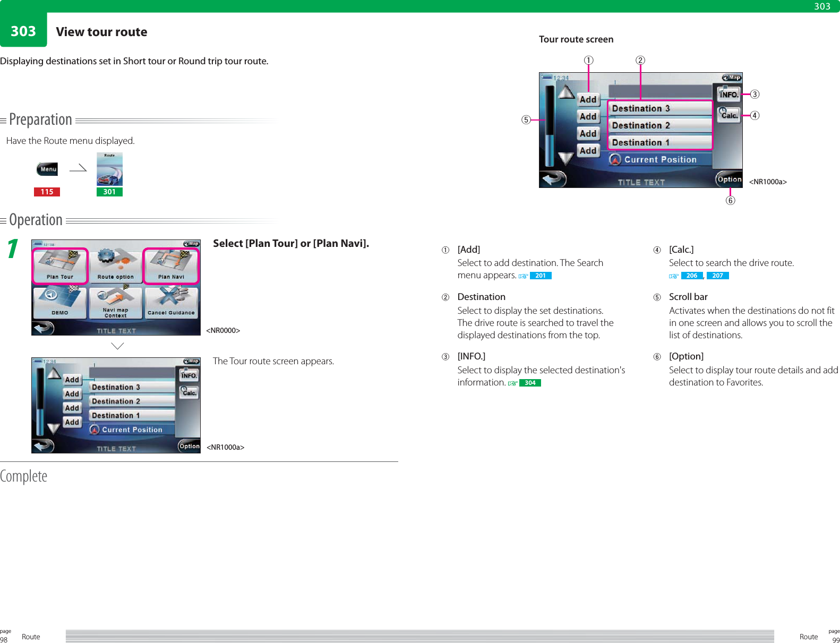Click Map button on large Tour route screen

(x=731, y=78)
